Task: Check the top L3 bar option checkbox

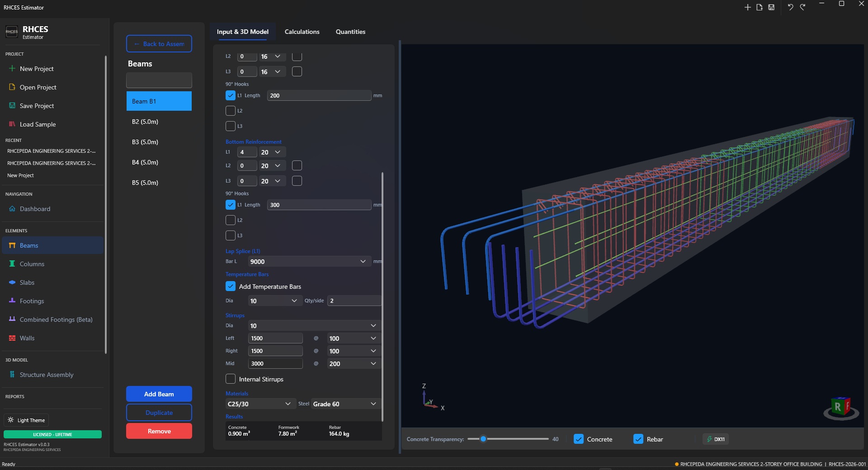Action: pos(297,71)
